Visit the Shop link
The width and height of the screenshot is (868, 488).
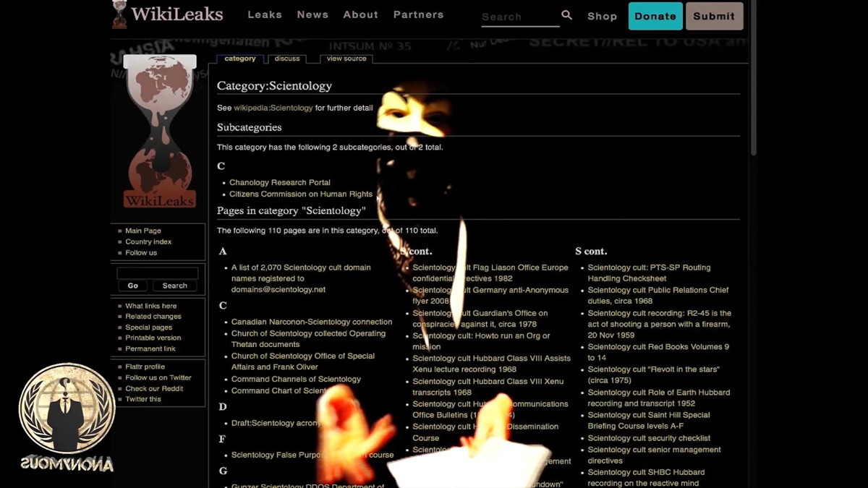pyautogui.click(x=602, y=16)
